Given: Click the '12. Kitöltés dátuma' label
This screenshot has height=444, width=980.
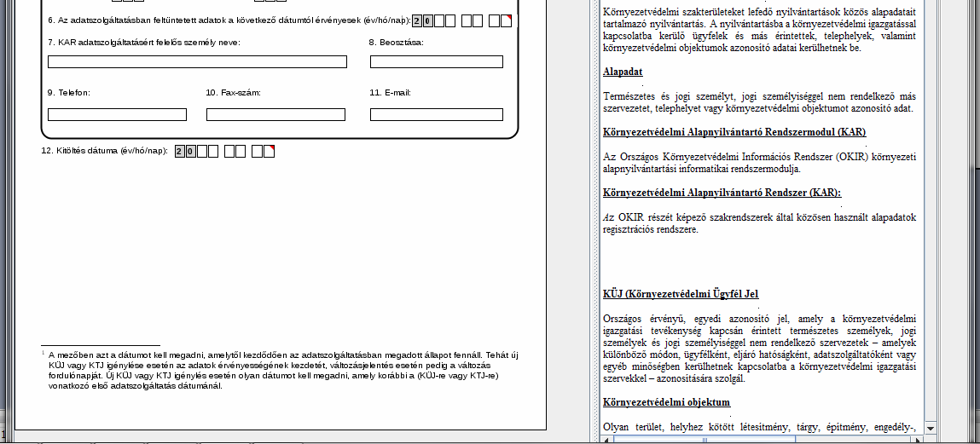Looking at the screenshot, I should [x=104, y=151].
